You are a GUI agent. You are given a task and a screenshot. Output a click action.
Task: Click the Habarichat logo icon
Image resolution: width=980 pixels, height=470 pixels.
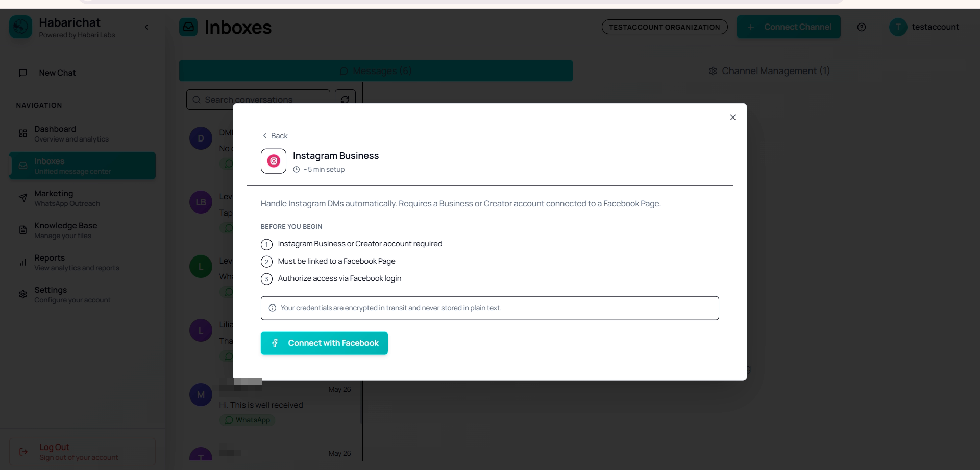pos(20,27)
